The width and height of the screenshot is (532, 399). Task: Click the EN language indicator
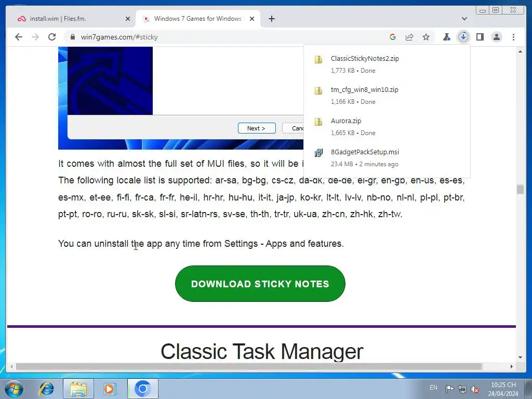tap(433, 388)
